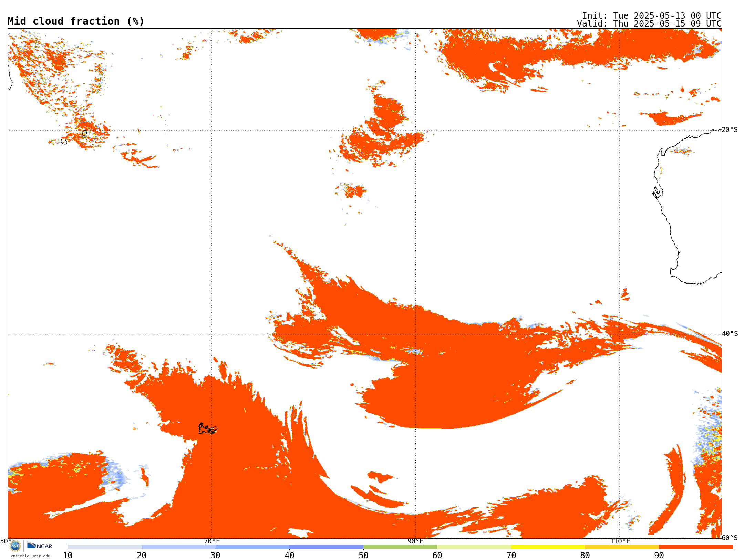744x560 pixels.
Task: Click the 40°S latitude label
Action: (730, 334)
